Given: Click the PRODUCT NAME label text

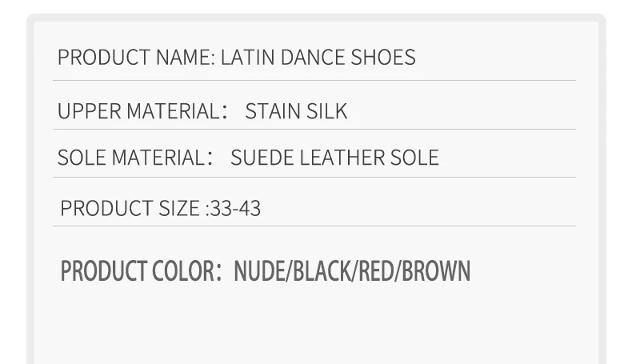Looking at the screenshot, I should (x=136, y=58).
